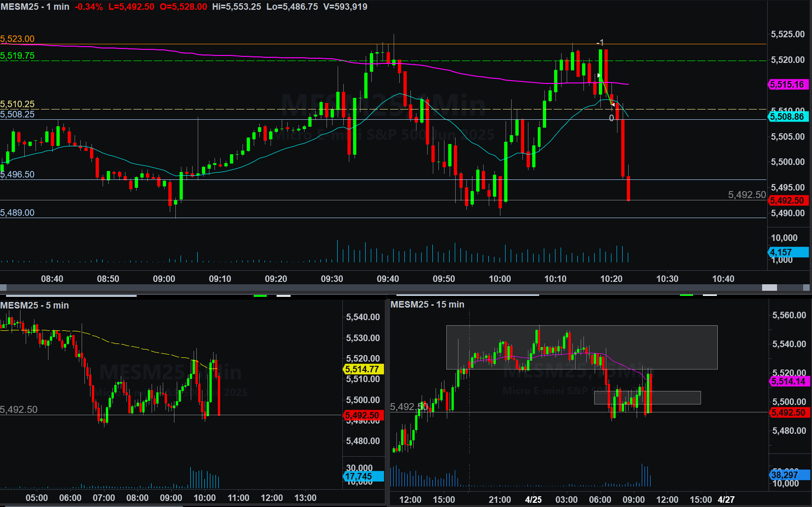Select the green 5,519.75 price level label
This screenshot has width=812, height=507.
coord(17,55)
